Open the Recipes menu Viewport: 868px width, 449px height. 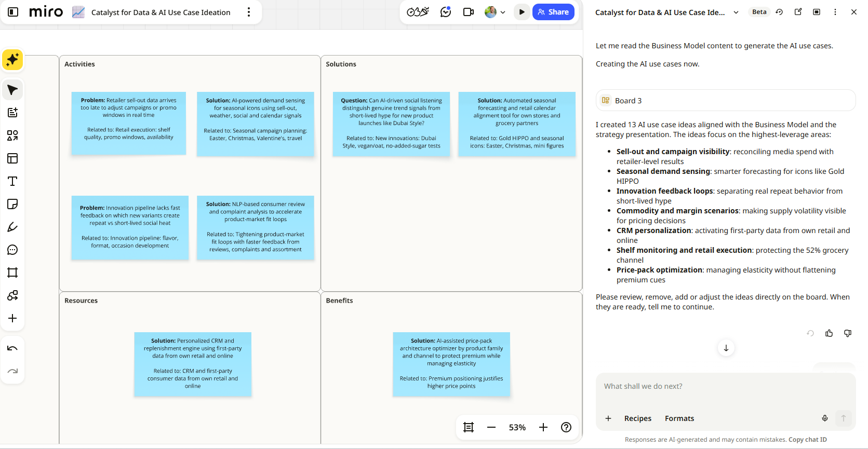637,418
